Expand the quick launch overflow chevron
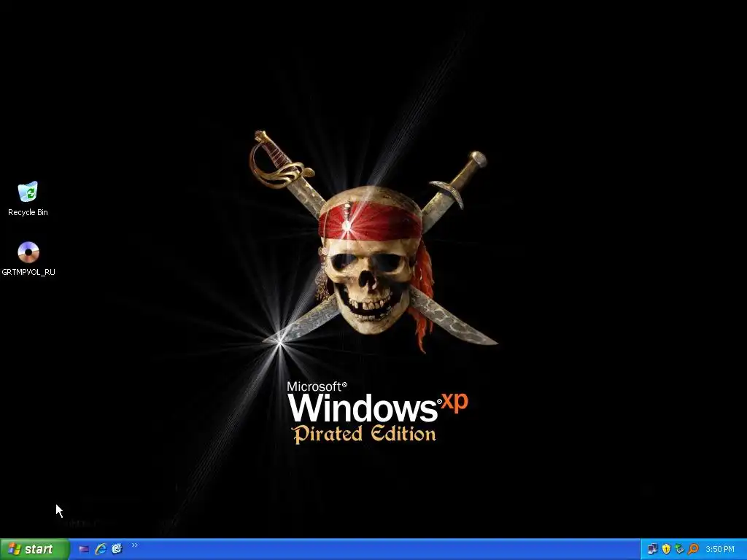747x560 pixels. click(x=135, y=545)
